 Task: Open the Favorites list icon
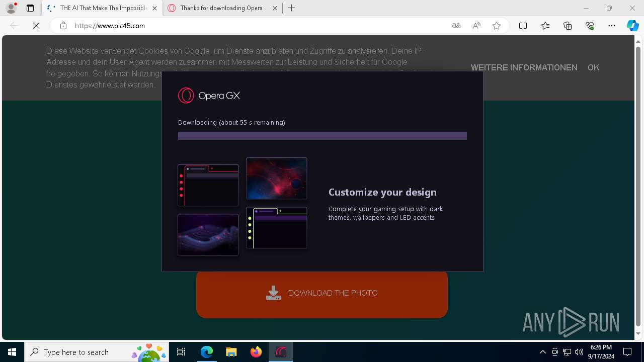coord(545,26)
